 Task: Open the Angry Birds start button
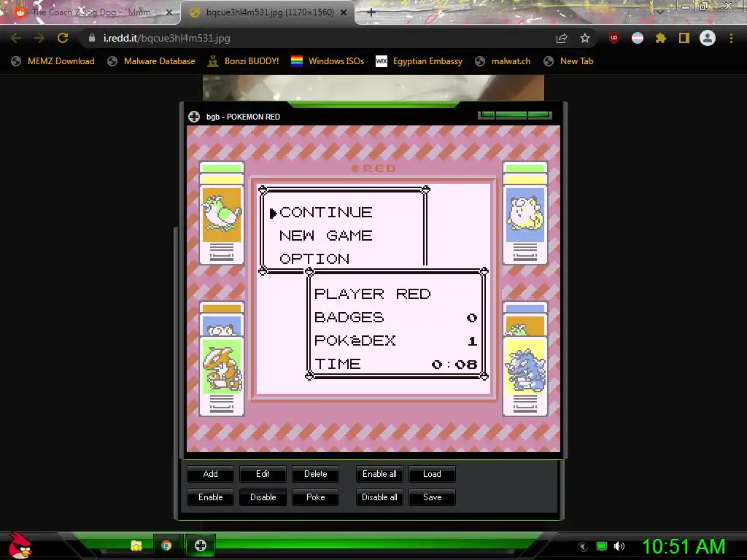20,545
